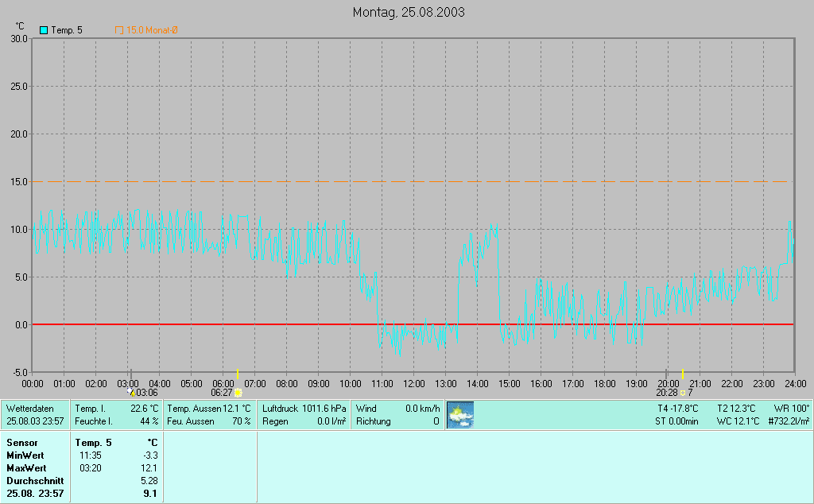Click the Temp. Aussen 12.1 °C reading

pyautogui.click(x=209, y=408)
